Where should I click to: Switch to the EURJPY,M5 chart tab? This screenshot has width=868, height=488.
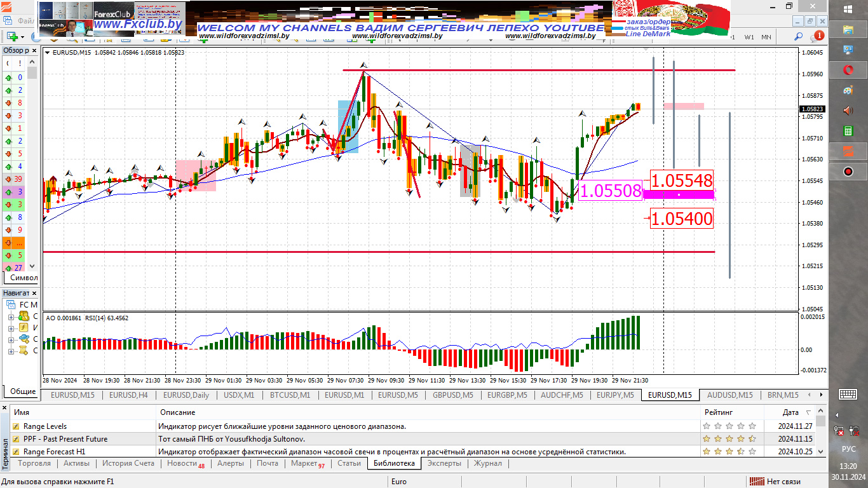615,395
